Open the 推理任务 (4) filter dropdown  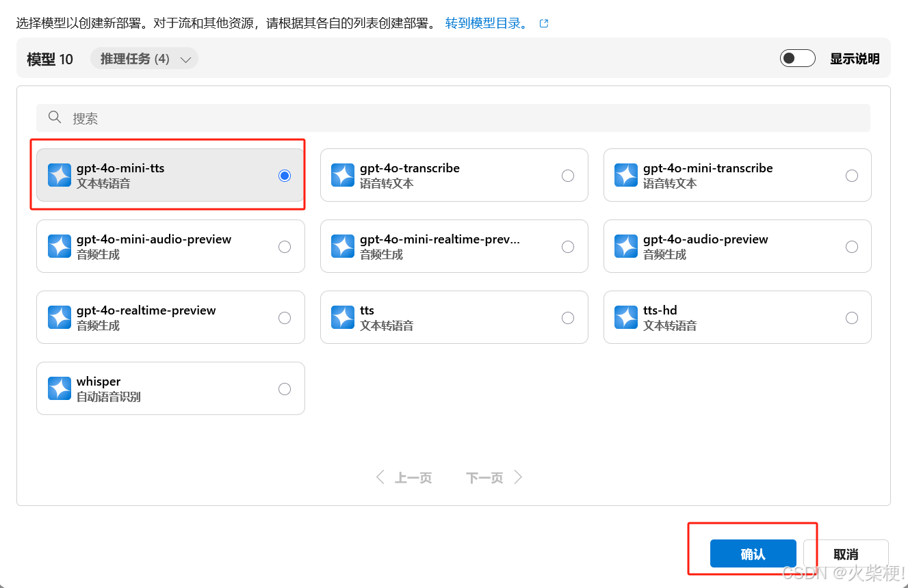pos(144,59)
